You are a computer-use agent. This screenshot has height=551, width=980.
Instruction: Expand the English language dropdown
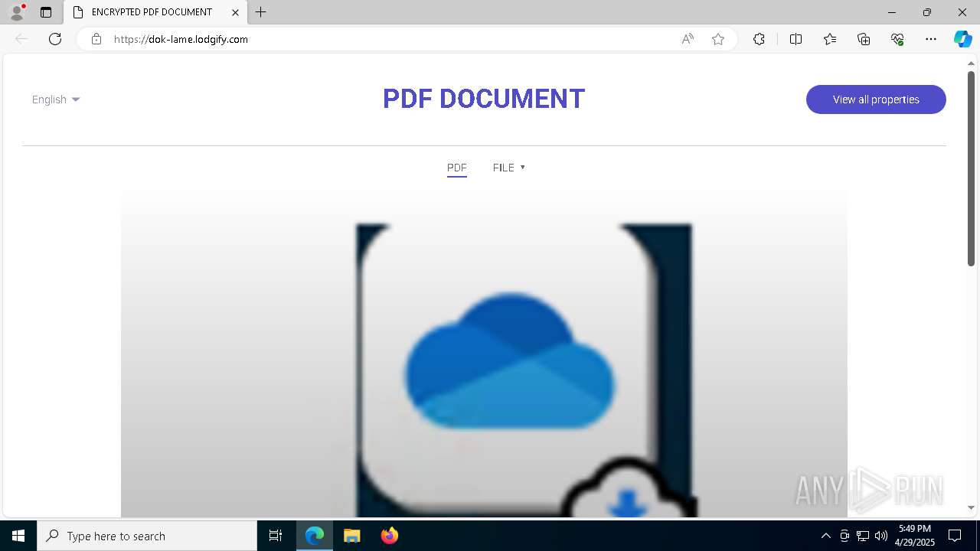(56, 99)
